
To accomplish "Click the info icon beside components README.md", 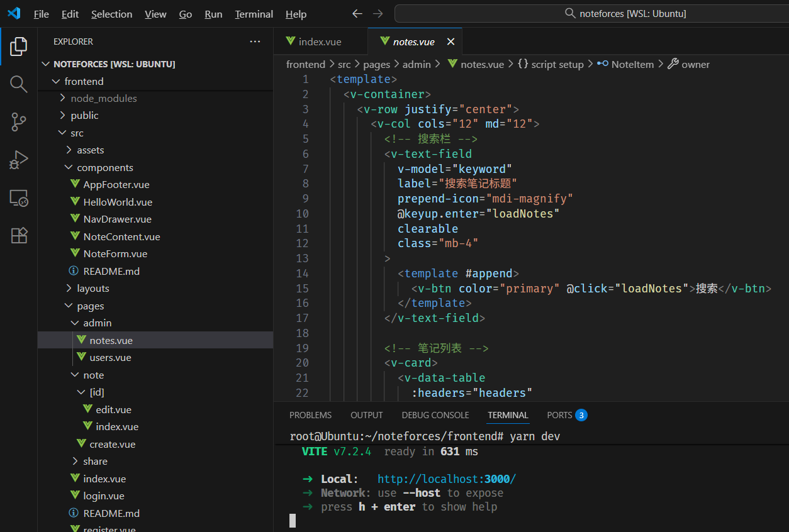I will [x=74, y=271].
